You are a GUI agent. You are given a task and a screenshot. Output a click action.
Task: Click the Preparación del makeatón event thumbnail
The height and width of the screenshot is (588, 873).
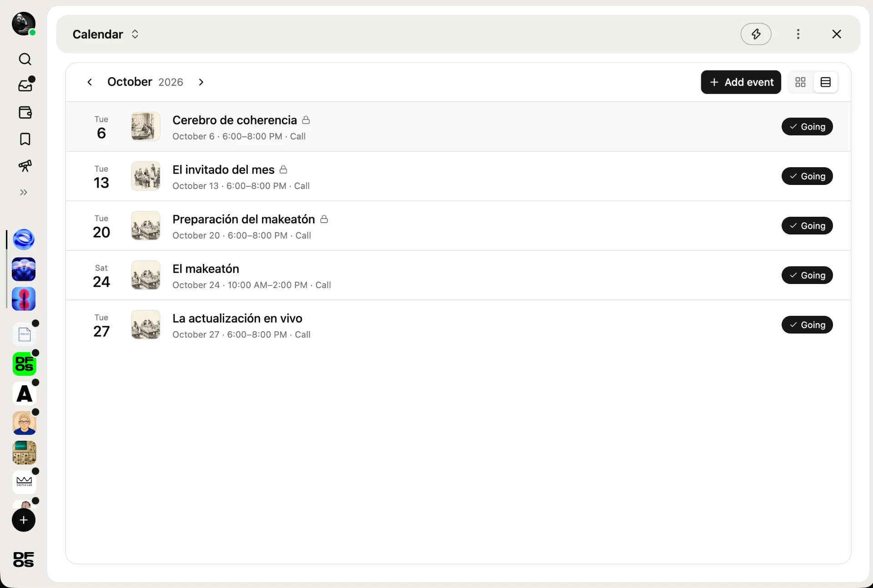click(x=145, y=226)
